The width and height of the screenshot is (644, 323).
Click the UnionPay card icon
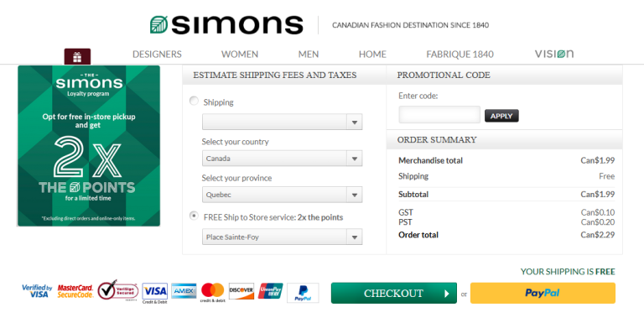pos(270,291)
